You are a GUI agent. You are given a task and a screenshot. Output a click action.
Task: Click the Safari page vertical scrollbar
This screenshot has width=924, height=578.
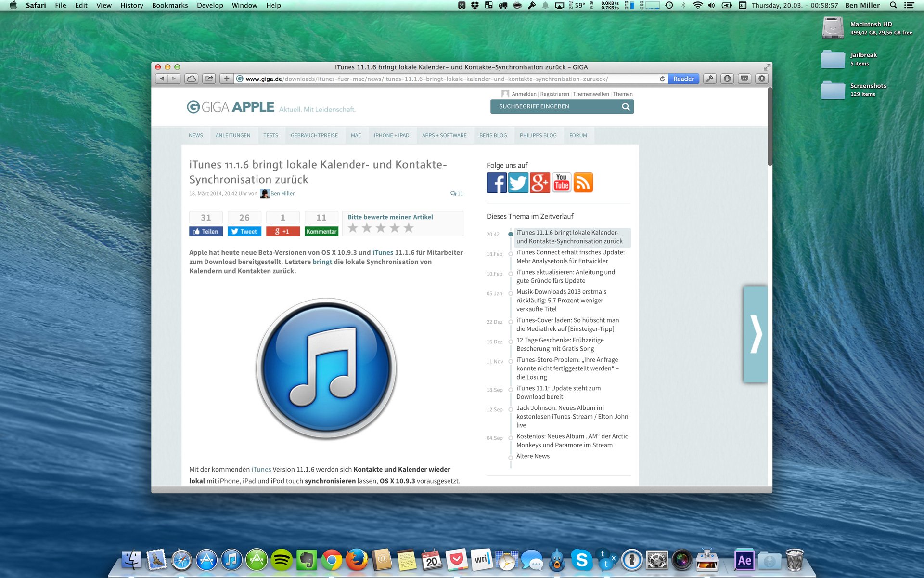(x=770, y=127)
